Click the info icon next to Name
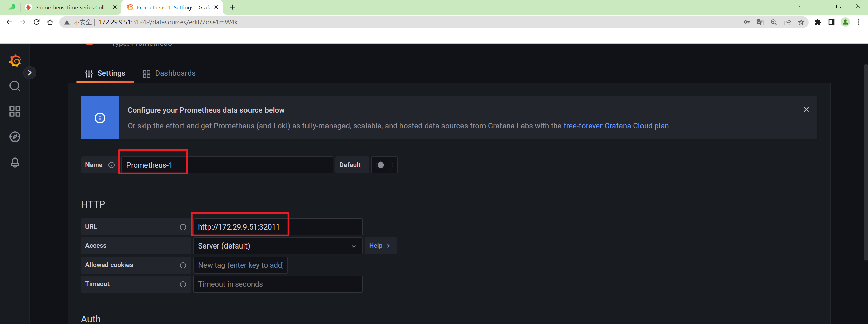The width and height of the screenshot is (868, 324). coord(112,165)
